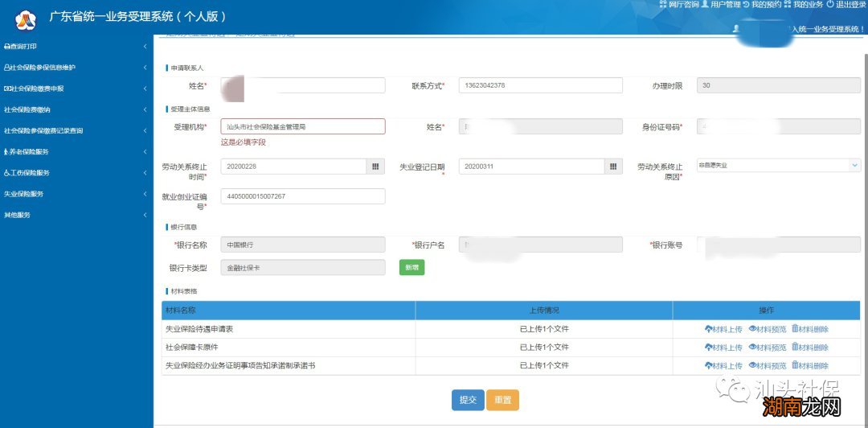Click the 银行卡类型 field showing 金融社保卡
The height and width of the screenshot is (428, 868).
[x=303, y=267]
